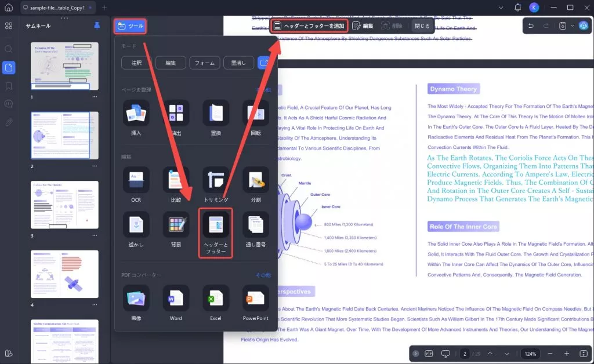This screenshot has width=594, height=364.
Task: Click その他 link beside ページを整理
Action: pos(264,90)
